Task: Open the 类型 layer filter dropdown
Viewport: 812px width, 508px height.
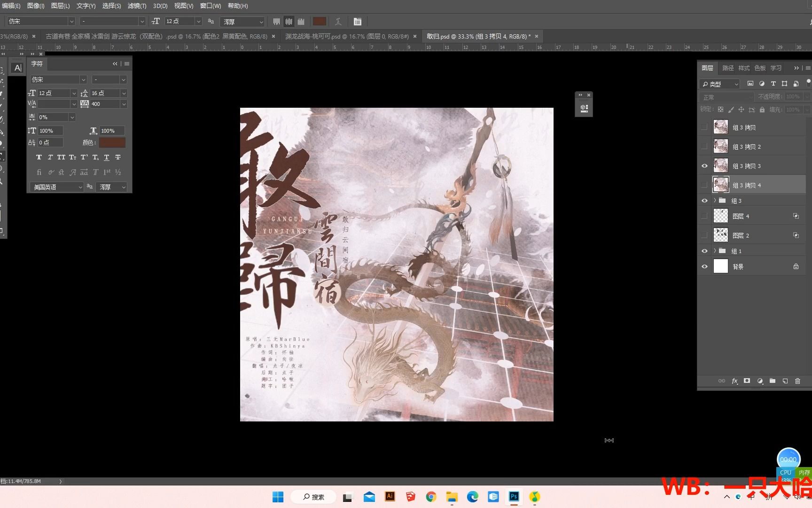Action: point(720,84)
